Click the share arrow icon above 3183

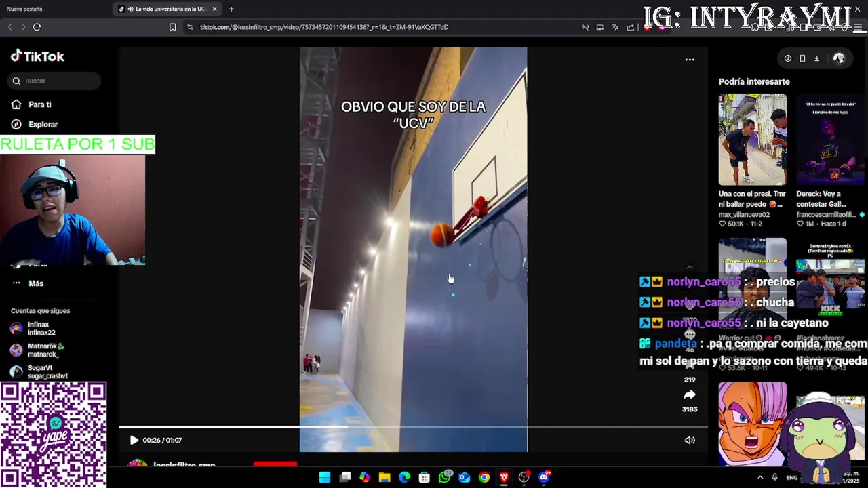[x=690, y=395]
